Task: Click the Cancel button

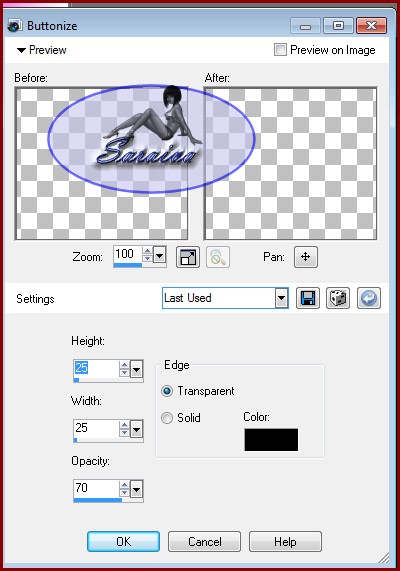Action: pyautogui.click(x=204, y=542)
